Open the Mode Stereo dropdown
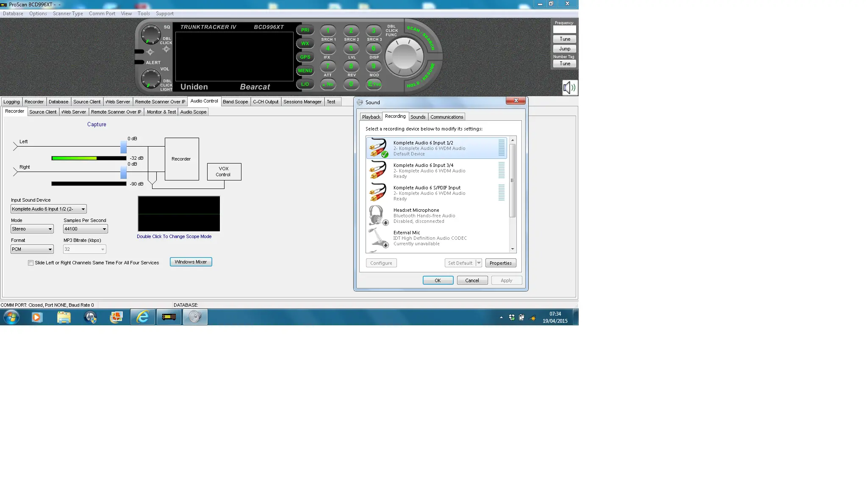 coord(32,229)
